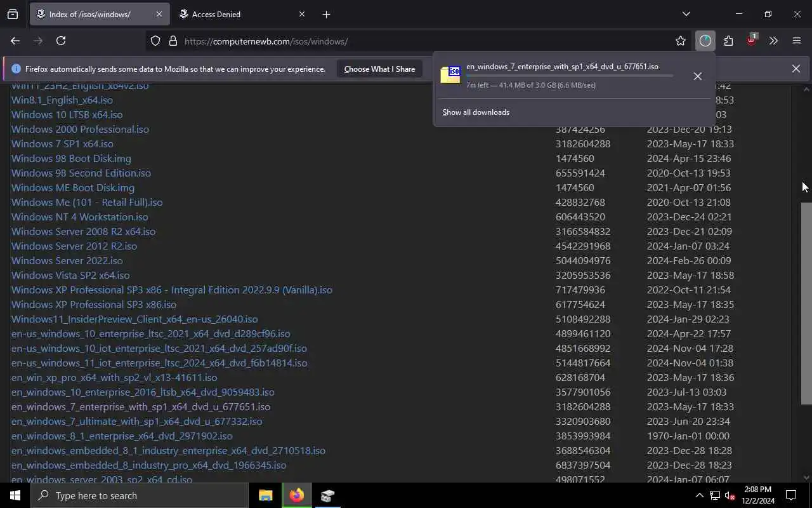Open Windows 2000 Professional.iso link
Screen dimensions: 812x508
point(80,129)
